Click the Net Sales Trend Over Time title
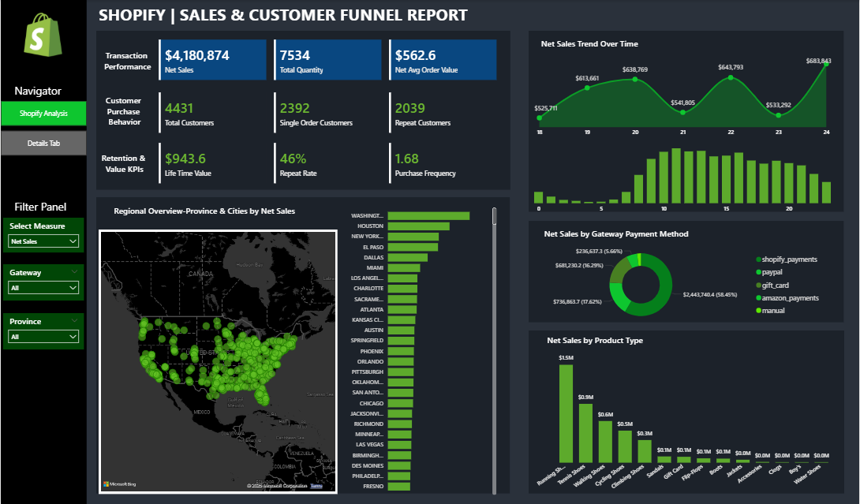This screenshot has width=860, height=504. pyautogui.click(x=589, y=44)
